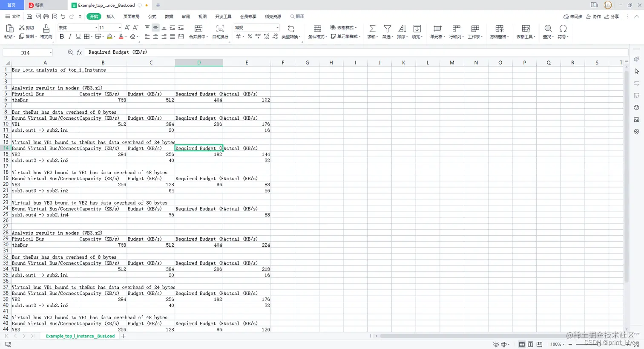Image resolution: width=644 pixels, height=349 pixels.
Task: Open the borders dropdown arrow
Action: tap(92, 37)
